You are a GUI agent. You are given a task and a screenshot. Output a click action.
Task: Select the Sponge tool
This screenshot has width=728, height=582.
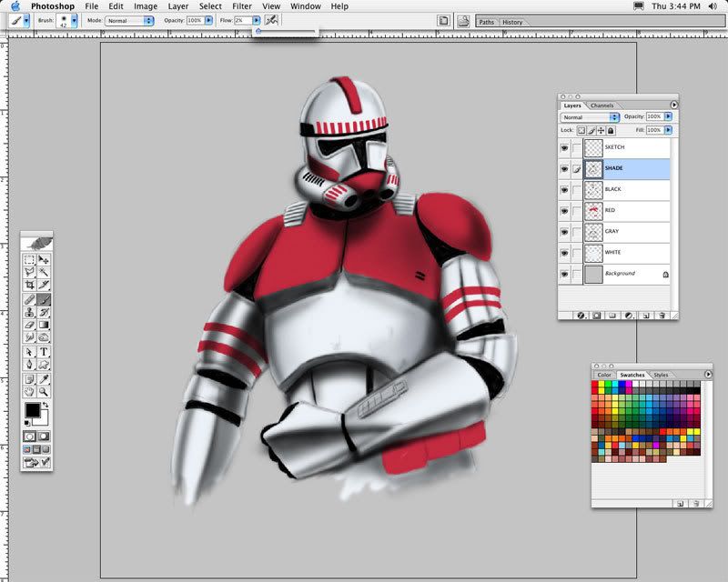click(x=44, y=337)
